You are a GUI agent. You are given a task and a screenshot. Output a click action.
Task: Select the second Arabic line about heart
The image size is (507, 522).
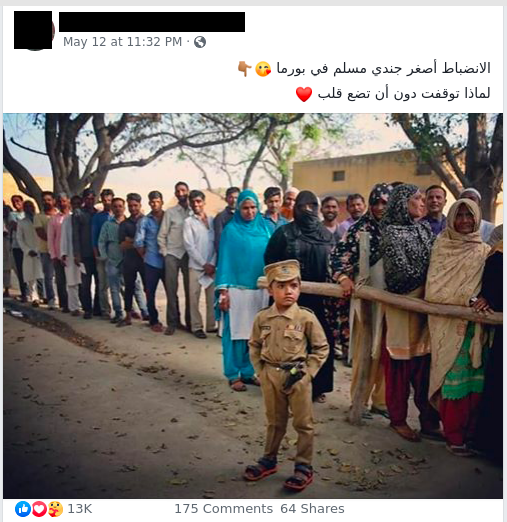404,94
